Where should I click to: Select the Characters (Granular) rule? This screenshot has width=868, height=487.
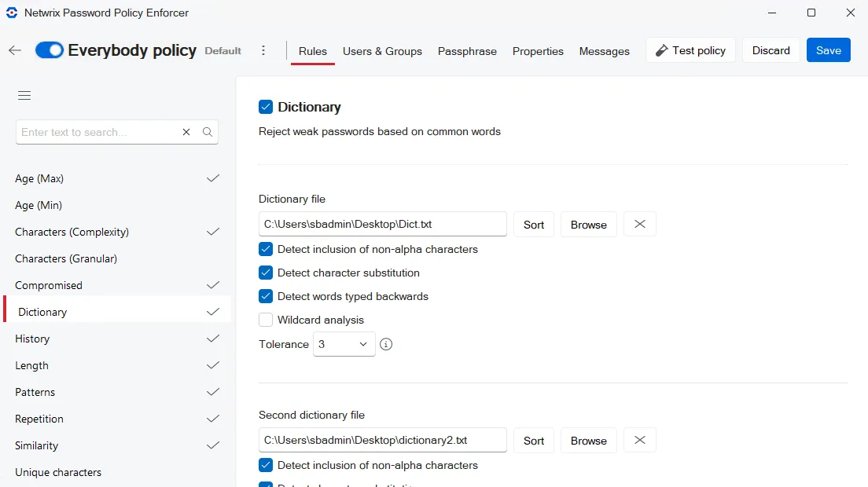pos(117,258)
